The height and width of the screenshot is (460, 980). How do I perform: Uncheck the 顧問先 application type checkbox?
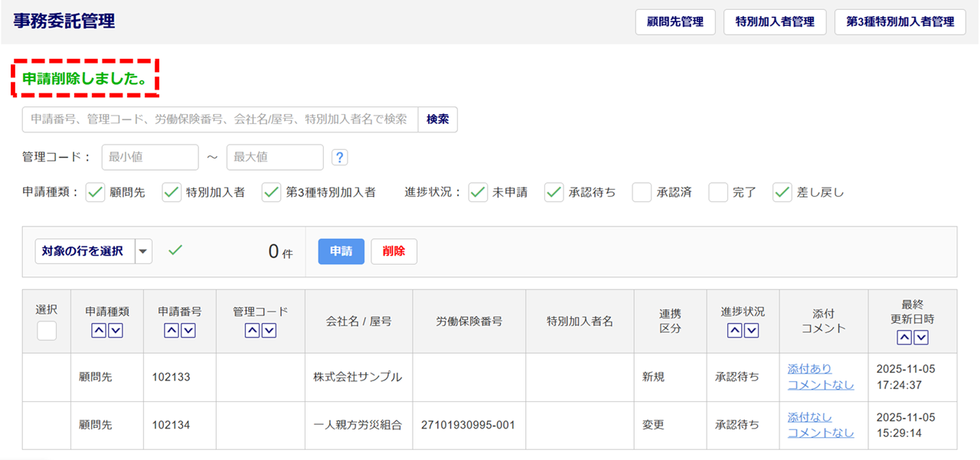(95, 192)
